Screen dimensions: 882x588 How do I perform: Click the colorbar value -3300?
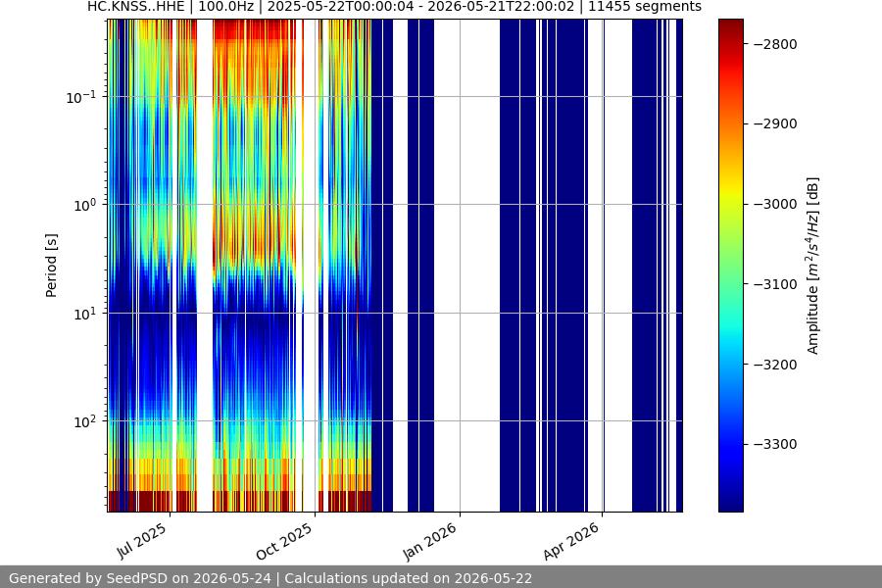pos(774,445)
